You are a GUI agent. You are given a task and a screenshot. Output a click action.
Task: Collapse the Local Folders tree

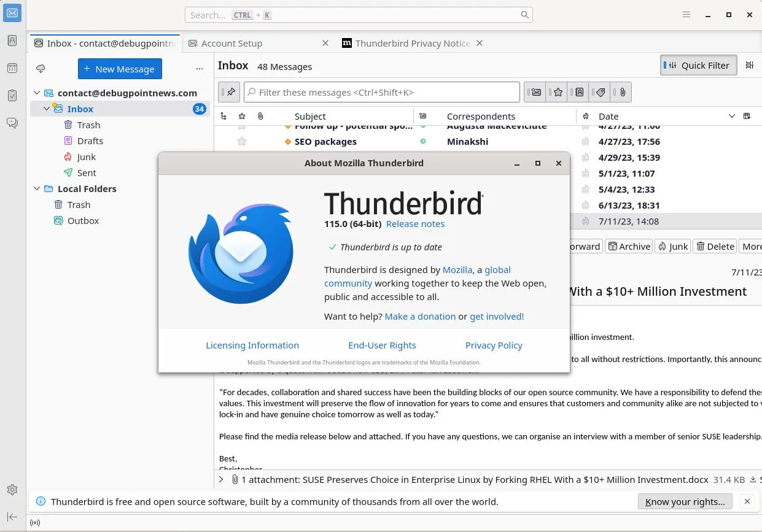[37, 189]
